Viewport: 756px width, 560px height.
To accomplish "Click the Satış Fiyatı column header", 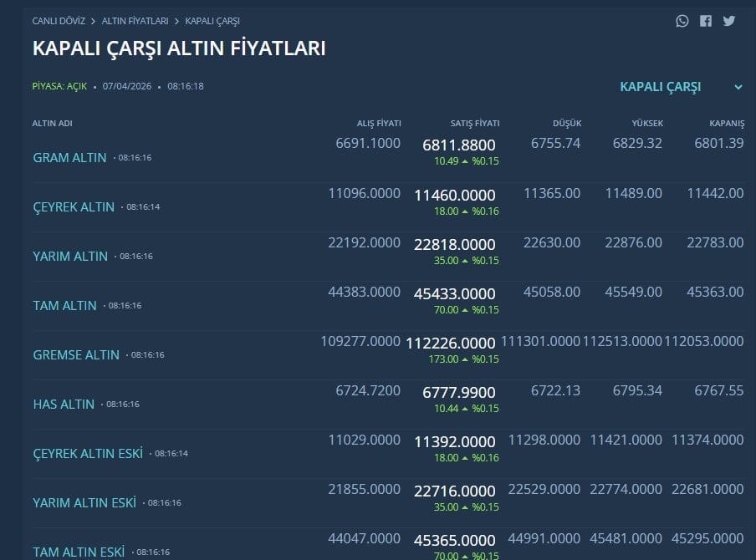I will 473,123.
